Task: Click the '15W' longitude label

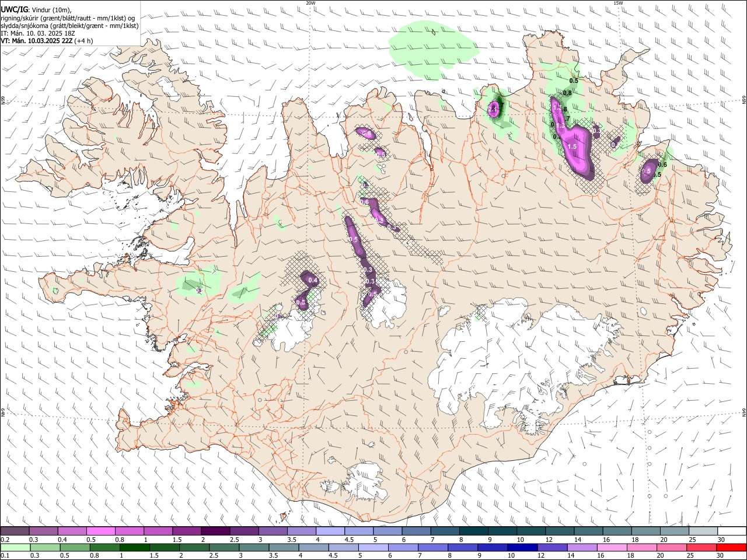Action: point(617,3)
